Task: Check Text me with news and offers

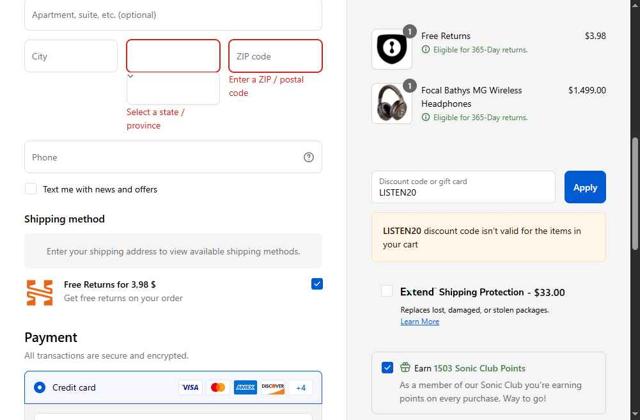Action: tap(31, 189)
